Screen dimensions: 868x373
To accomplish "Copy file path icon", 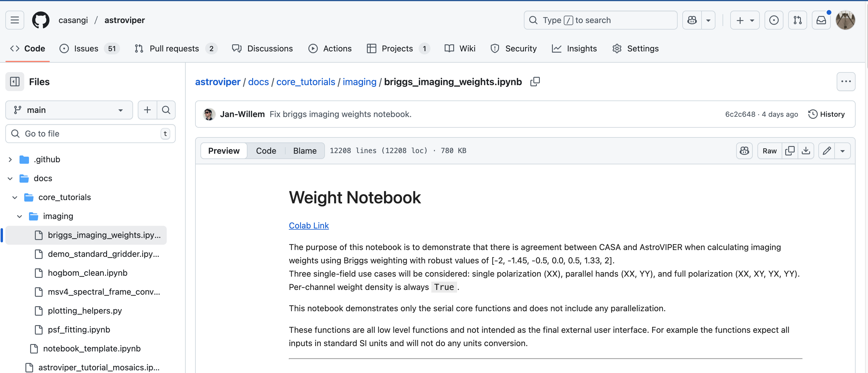I will (535, 82).
